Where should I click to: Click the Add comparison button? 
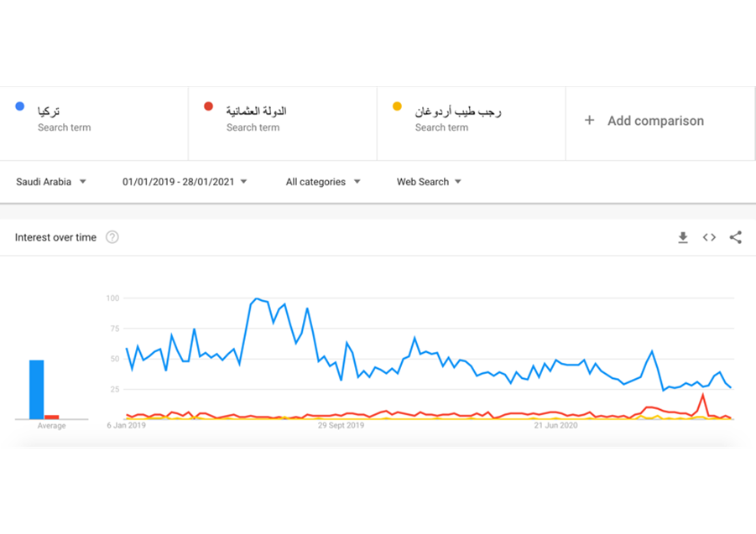coord(654,121)
